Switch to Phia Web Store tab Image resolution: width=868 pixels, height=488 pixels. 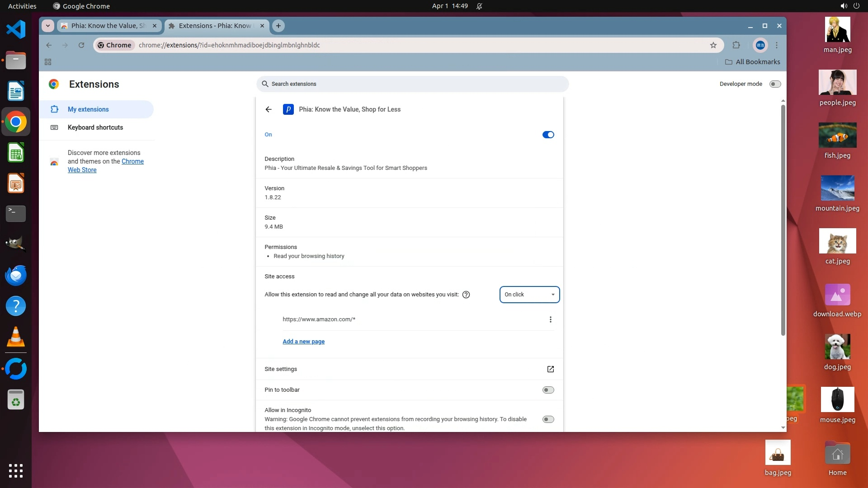108,26
